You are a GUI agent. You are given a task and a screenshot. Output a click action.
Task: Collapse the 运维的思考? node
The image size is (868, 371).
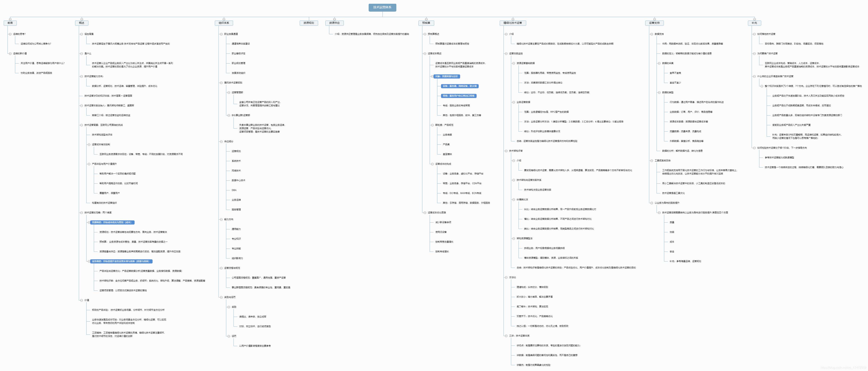(x=10, y=34)
